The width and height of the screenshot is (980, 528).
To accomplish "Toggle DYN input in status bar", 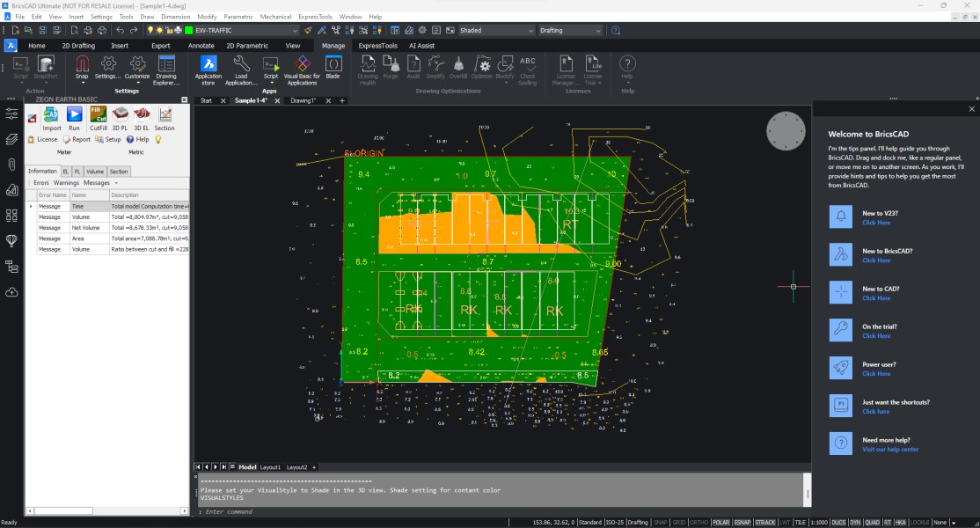I will pyautogui.click(x=855, y=523).
